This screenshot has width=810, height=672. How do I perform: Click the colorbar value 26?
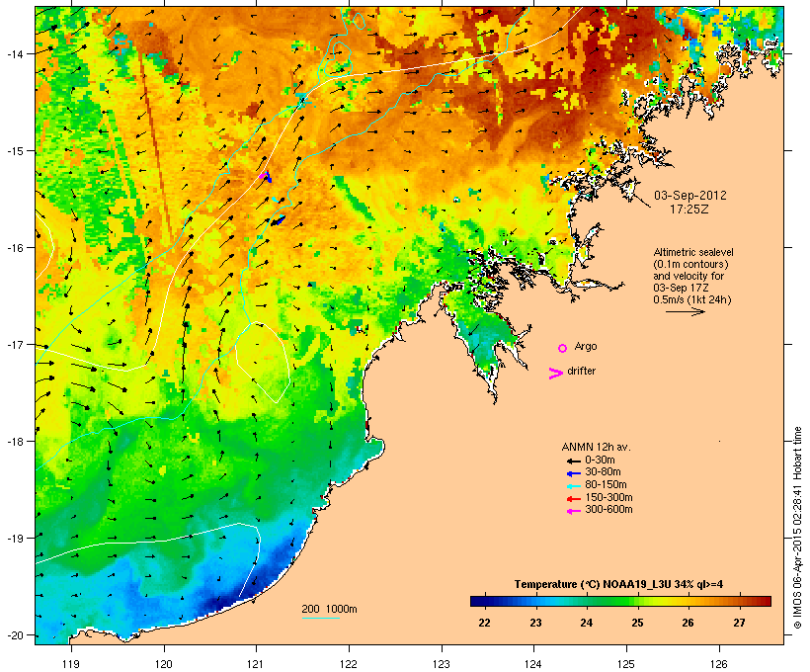[x=688, y=623]
